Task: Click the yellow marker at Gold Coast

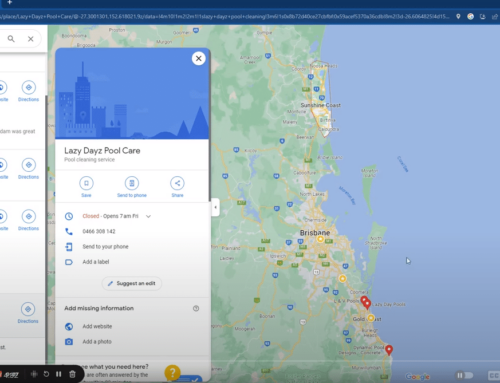Action: pyautogui.click(x=371, y=318)
